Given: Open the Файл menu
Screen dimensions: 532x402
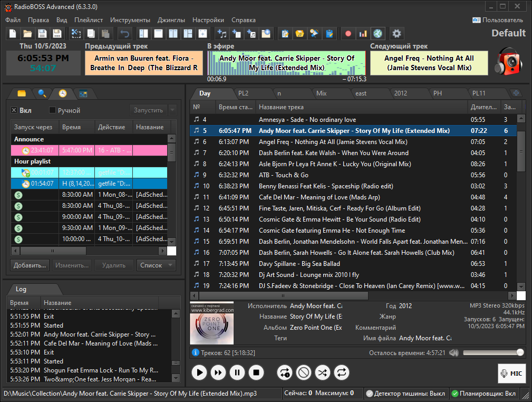Looking at the screenshot, I should tap(13, 20).
